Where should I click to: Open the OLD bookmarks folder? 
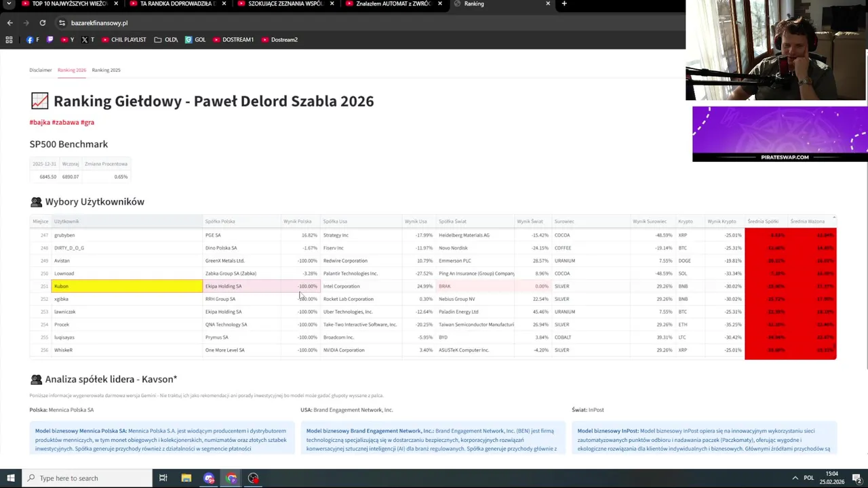(166, 40)
